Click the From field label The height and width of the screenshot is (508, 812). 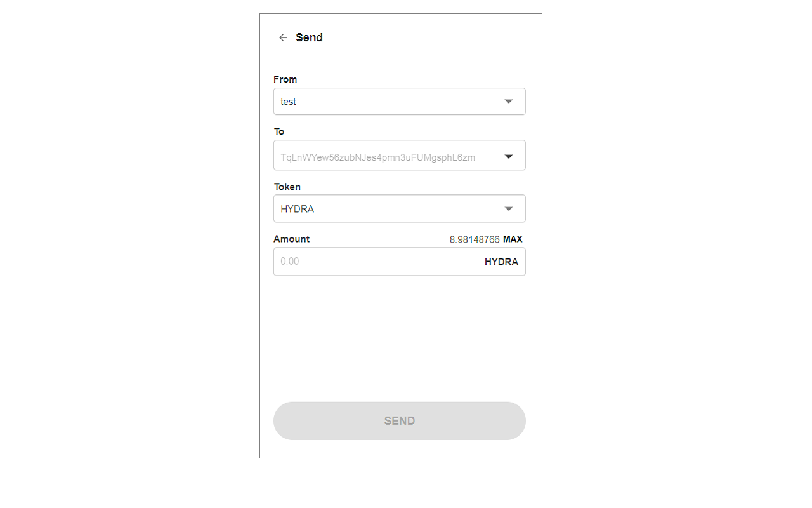point(285,79)
